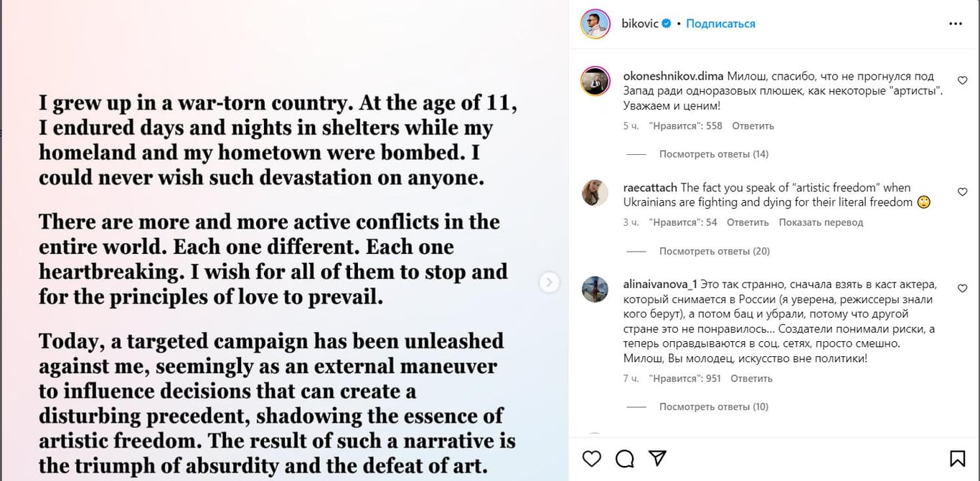Expand the 20 replies to raecattach
980x481 pixels.
pyautogui.click(x=714, y=251)
